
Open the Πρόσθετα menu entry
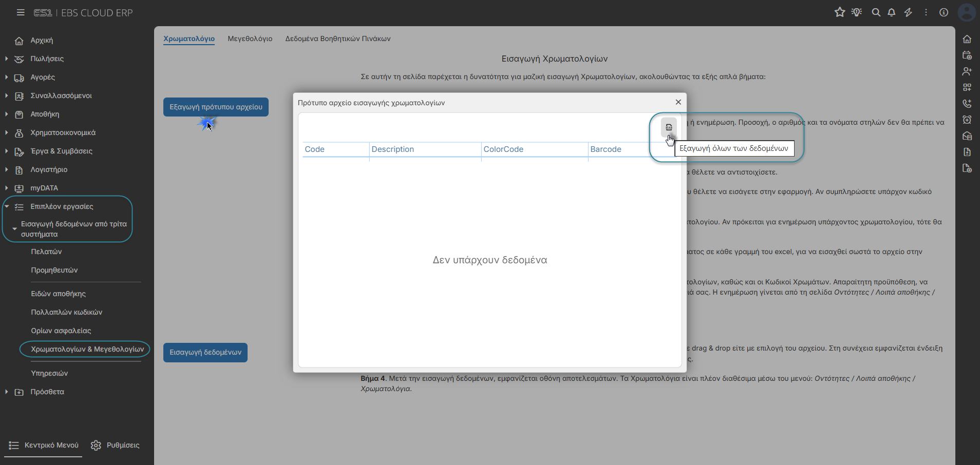click(47, 392)
